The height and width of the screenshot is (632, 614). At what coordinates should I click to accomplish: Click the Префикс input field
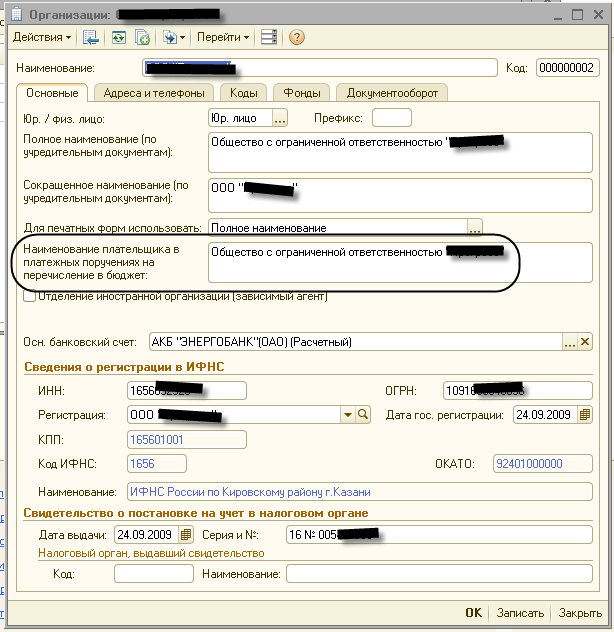point(391,118)
